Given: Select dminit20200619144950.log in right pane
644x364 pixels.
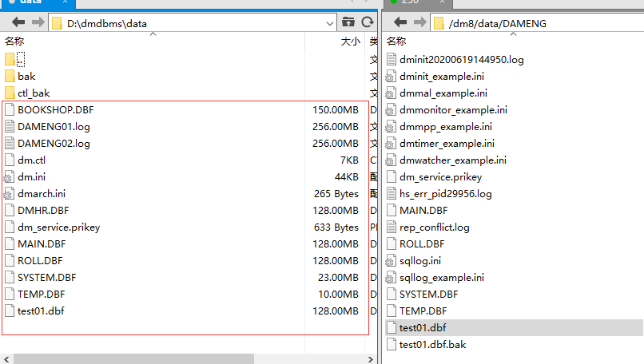Looking at the screenshot, I should click(461, 60).
